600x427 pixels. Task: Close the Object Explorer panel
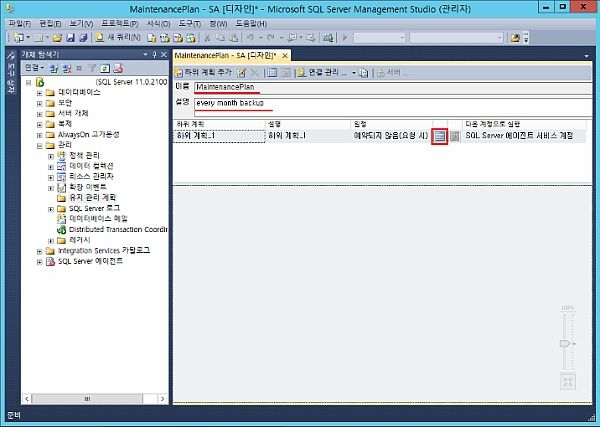[163, 55]
